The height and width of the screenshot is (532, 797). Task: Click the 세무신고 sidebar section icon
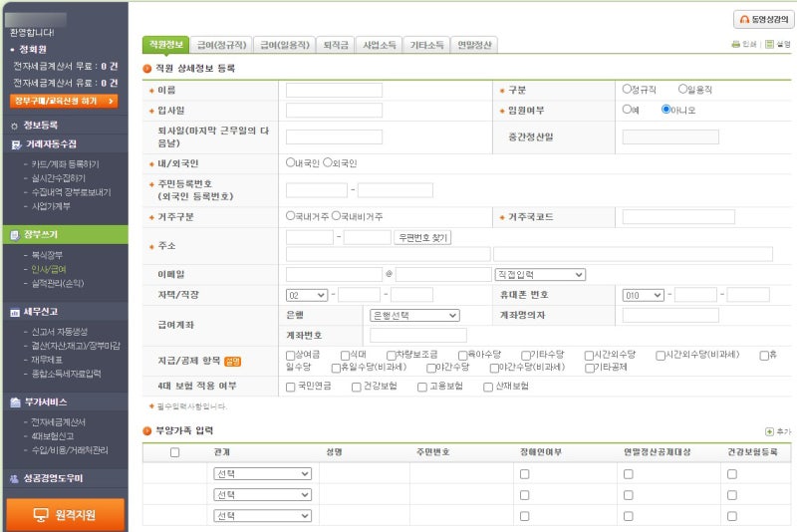pyautogui.click(x=15, y=312)
